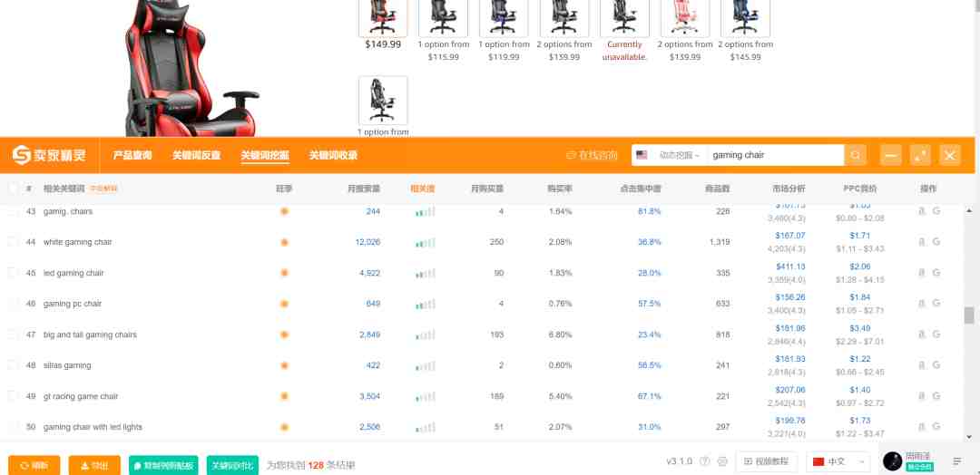Select the $119.99 blue chair color swatch

pos(504,17)
